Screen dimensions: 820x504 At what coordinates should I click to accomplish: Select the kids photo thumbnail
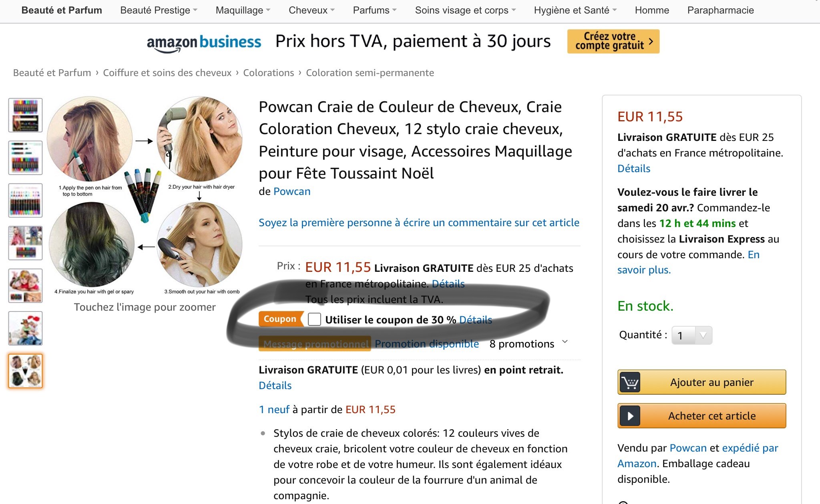pyautogui.click(x=25, y=285)
